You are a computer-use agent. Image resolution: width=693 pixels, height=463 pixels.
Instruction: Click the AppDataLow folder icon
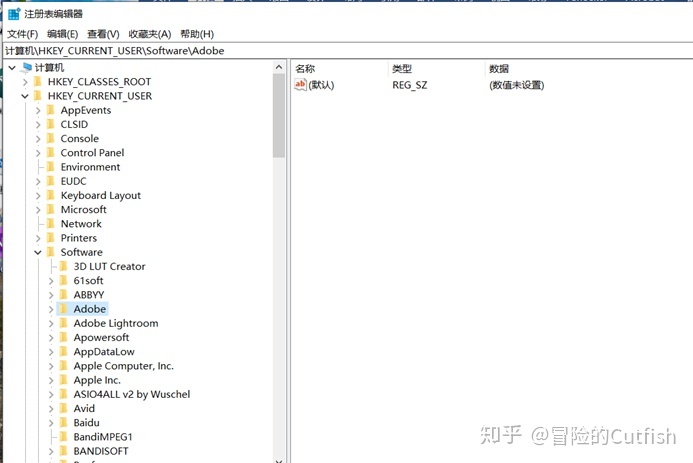coord(64,352)
